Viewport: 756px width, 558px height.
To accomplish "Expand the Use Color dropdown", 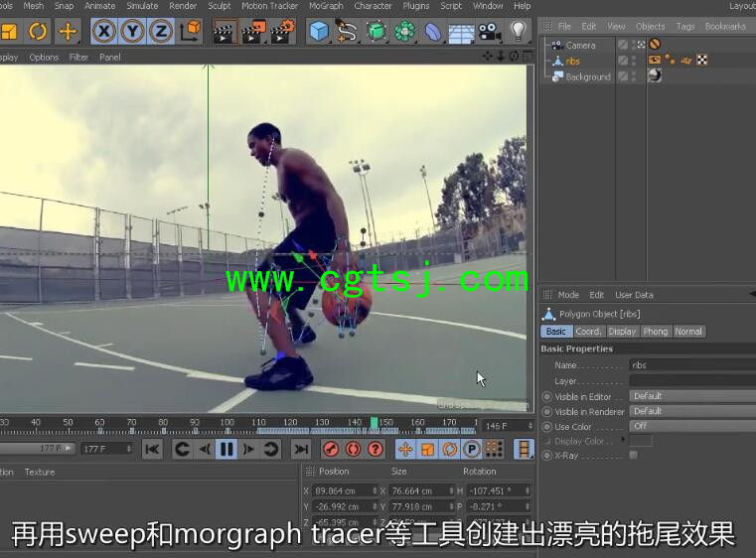I will point(692,426).
